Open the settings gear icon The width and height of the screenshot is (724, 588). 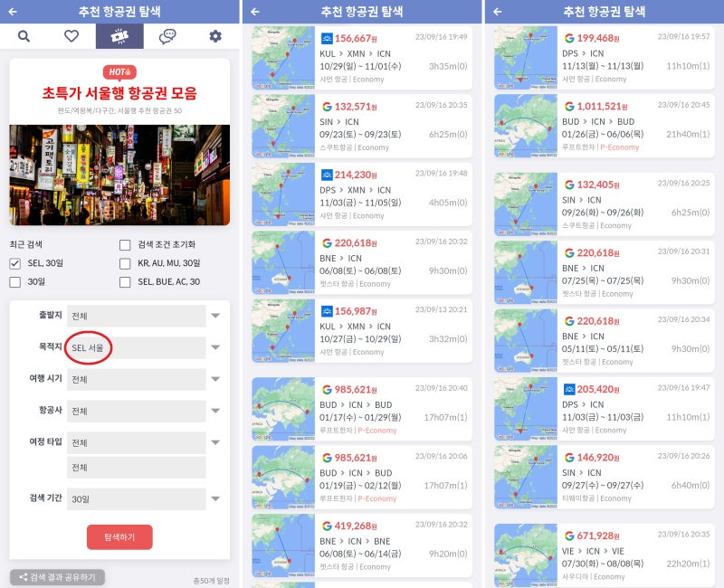pos(214,37)
